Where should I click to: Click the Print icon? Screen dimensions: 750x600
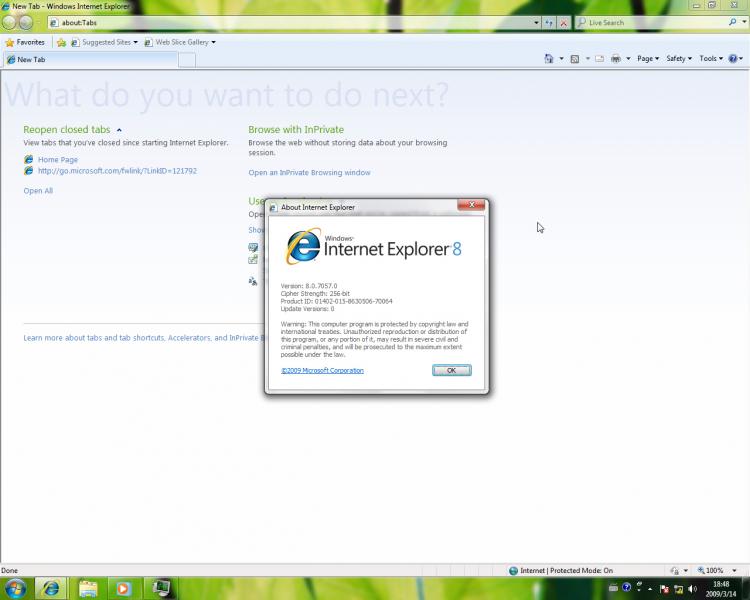(616, 58)
